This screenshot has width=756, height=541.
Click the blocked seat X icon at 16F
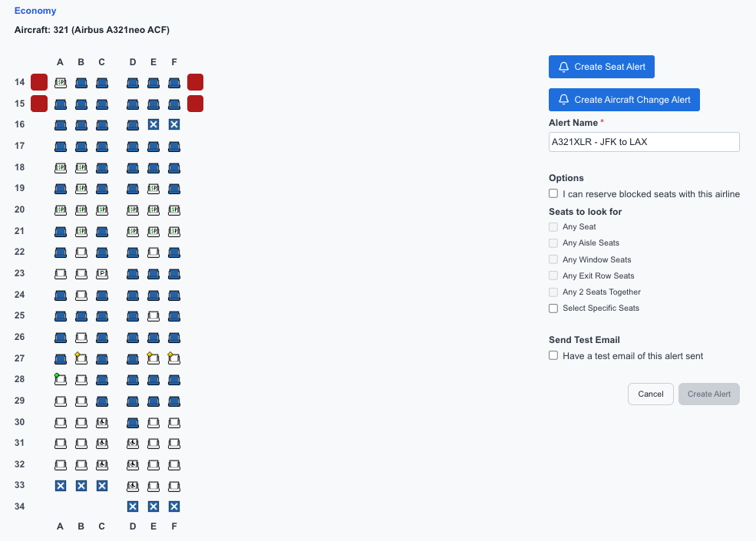[x=173, y=124]
